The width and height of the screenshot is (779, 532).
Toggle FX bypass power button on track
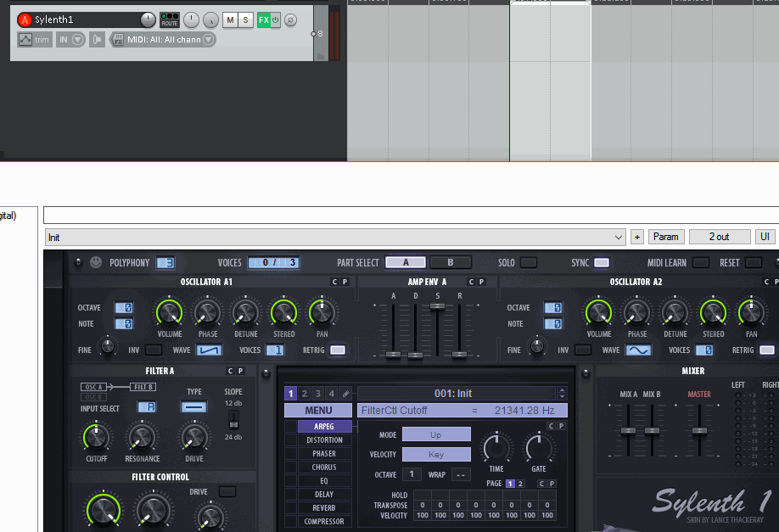[x=275, y=20]
